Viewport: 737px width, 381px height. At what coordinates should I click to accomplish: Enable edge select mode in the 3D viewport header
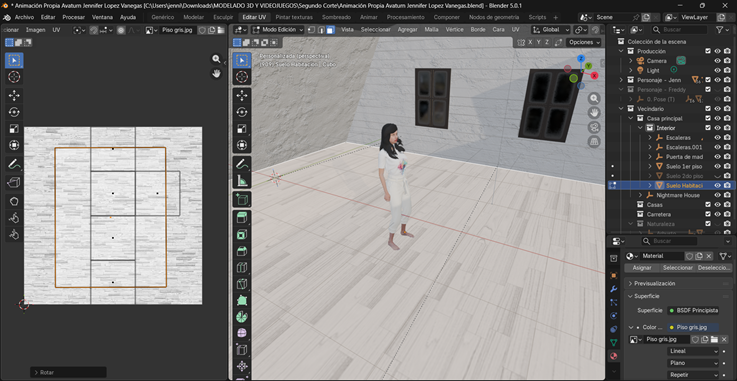click(x=321, y=30)
